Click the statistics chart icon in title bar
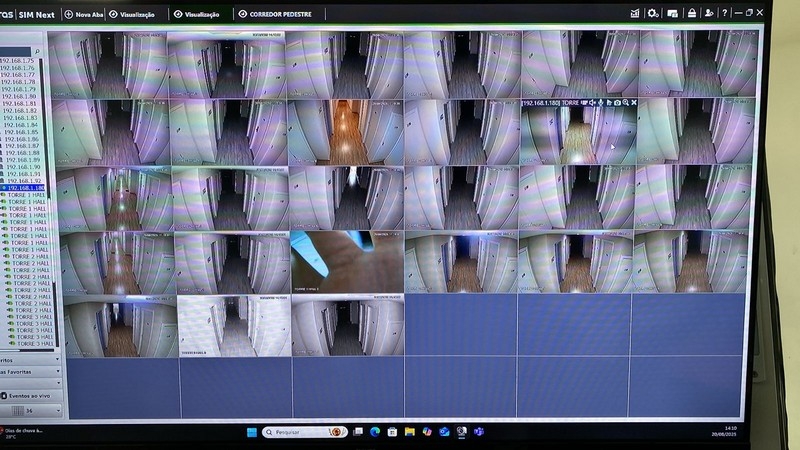800x450 pixels. coord(635,13)
